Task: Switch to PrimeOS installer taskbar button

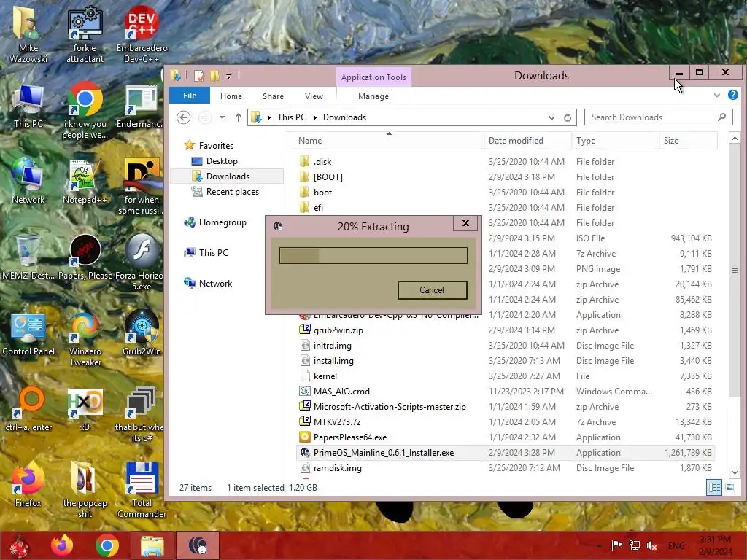Action: (x=198, y=545)
